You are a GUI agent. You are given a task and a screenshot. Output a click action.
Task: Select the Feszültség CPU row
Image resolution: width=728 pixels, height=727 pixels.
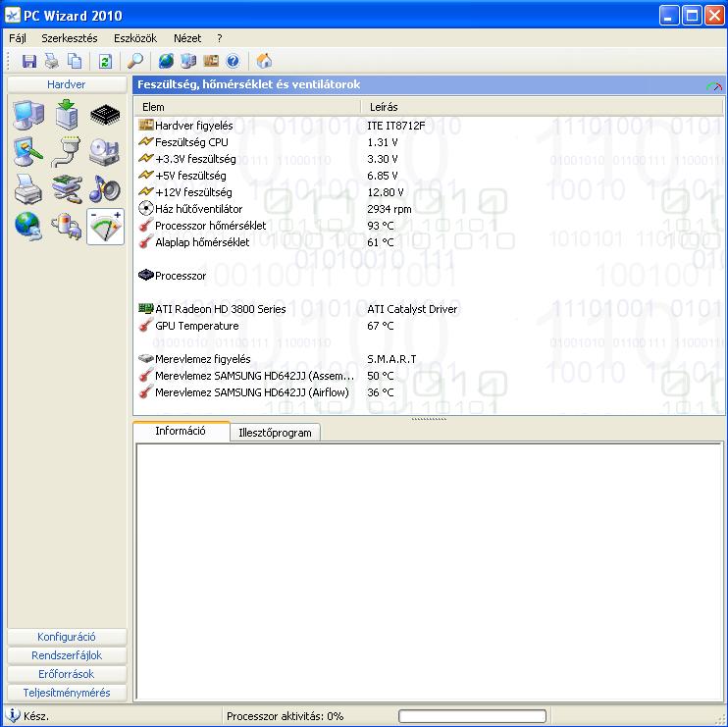point(429,142)
